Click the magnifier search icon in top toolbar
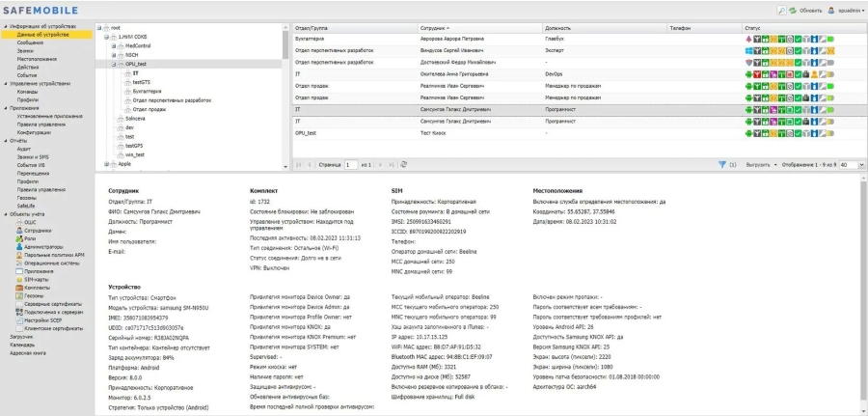 (781, 11)
